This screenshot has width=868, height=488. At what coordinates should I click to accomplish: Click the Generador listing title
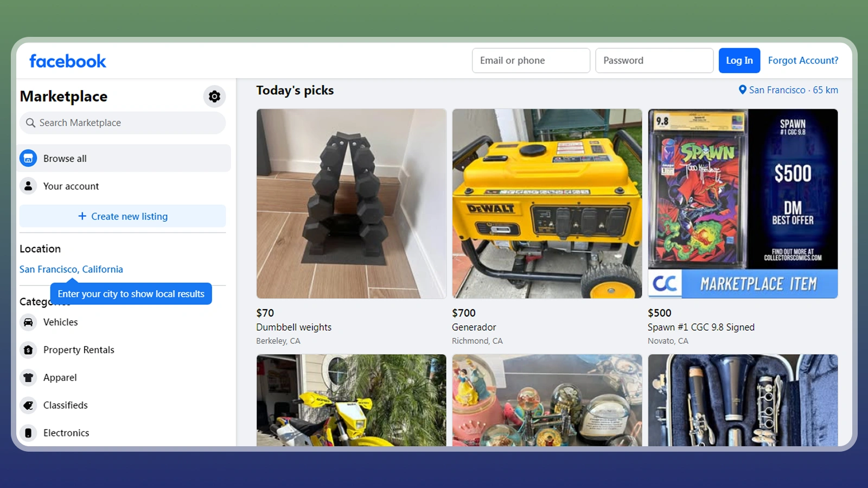[x=474, y=328]
